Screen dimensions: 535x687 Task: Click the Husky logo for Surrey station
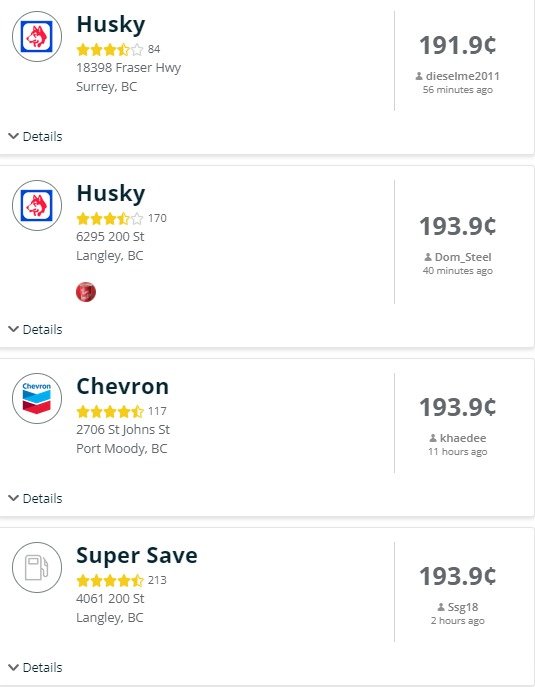tap(37, 36)
